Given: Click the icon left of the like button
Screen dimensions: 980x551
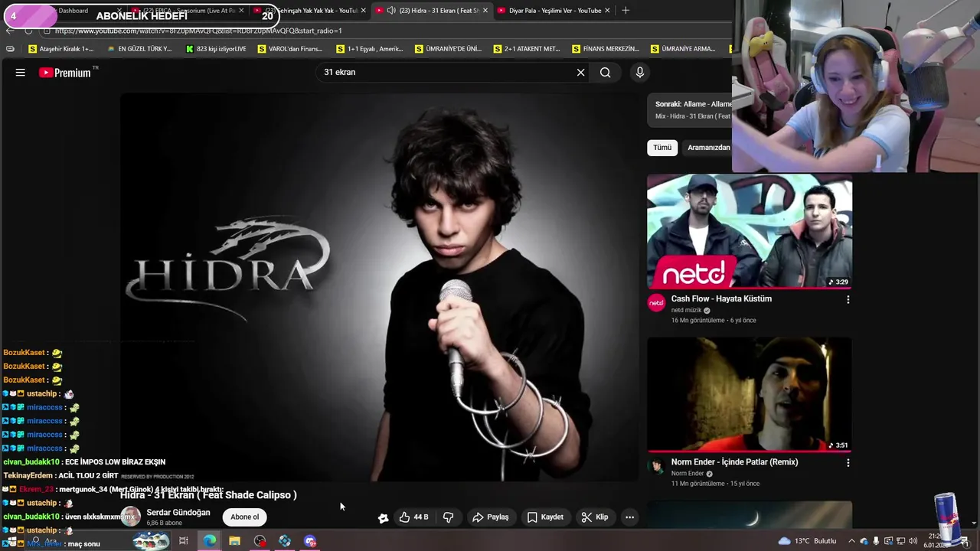Looking at the screenshot, I should pyautogui.click(x=384, y=518).
